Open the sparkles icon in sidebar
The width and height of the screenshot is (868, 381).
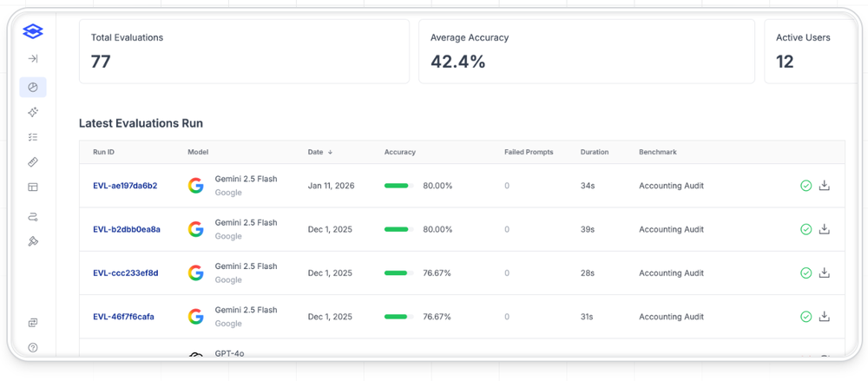click(33, 113)
